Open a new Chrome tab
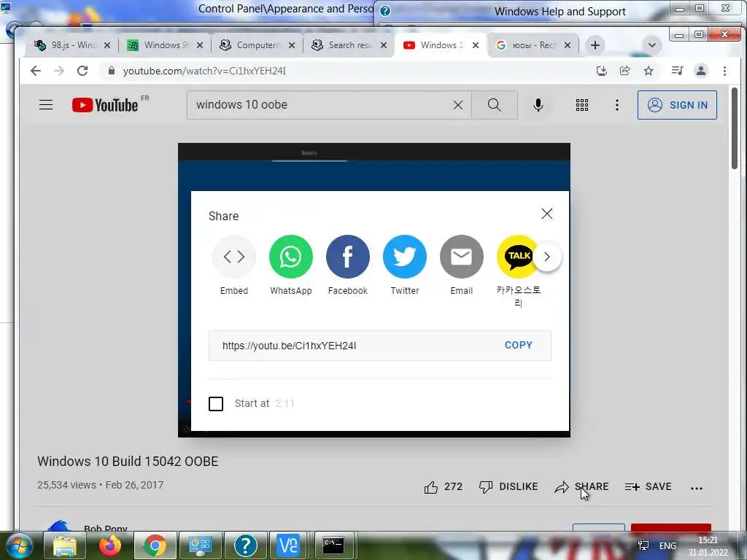This screenshot has width=747, height=560. (595, 45)
